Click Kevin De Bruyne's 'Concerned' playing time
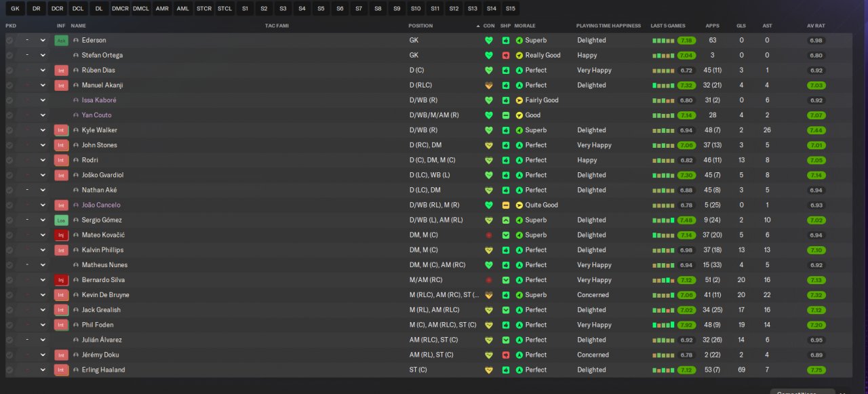Viewport: 868px width, 394px height. click(x=593, y=295)
